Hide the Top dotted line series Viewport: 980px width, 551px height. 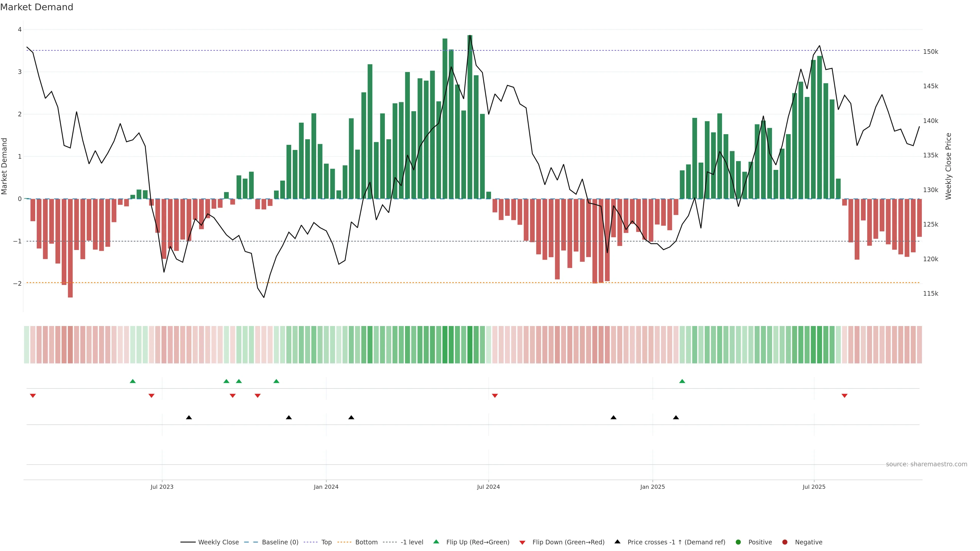pos(326,542)
